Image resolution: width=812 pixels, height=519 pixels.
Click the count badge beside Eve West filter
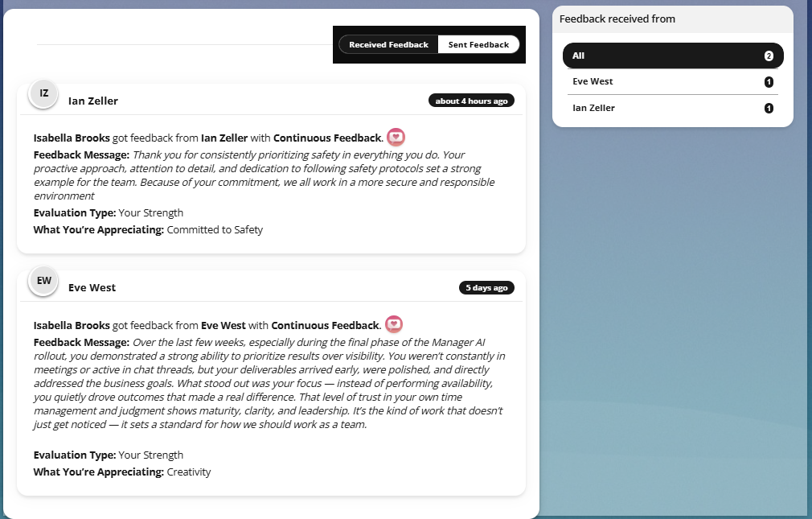pos(769,82)
